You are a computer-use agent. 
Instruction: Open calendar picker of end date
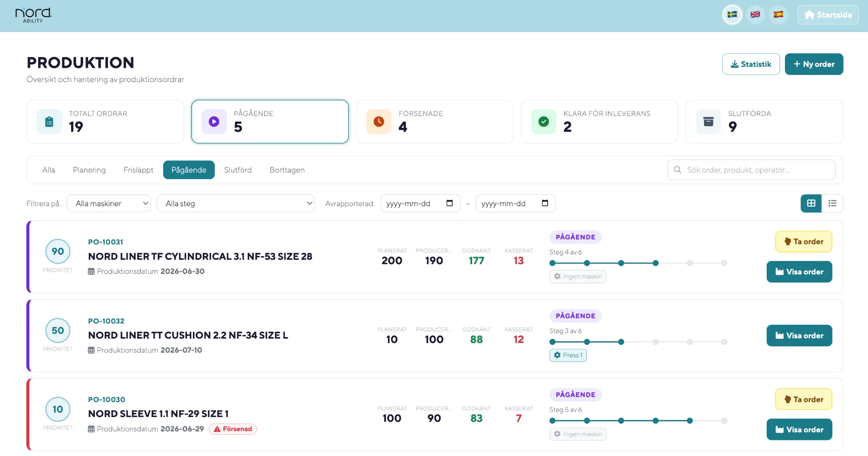pyautogui.click(x=545, y=203)
